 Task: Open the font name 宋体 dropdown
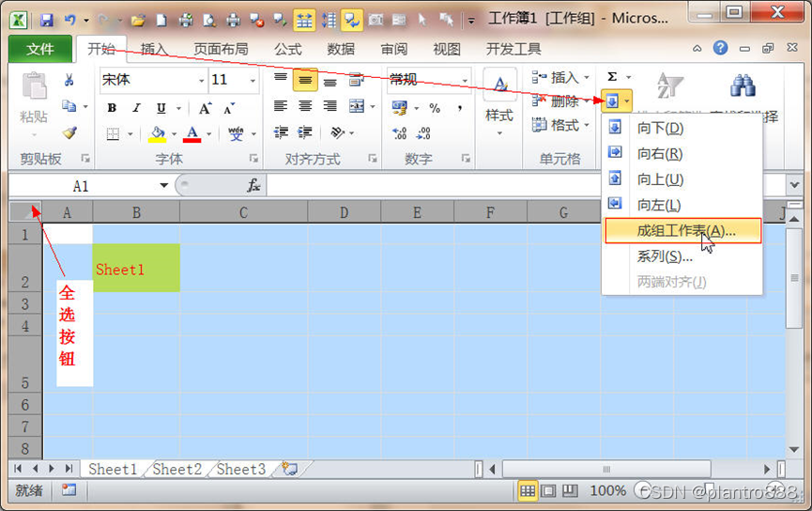click(201, 81)
